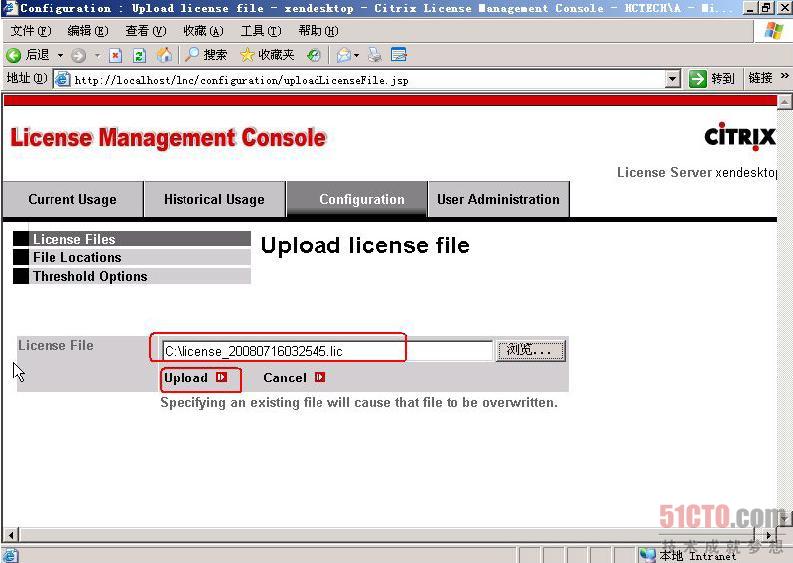Screen dimensions: 793x563
Task: Expand the Mail icon dropdown arrow
Action: coord(357,55)
